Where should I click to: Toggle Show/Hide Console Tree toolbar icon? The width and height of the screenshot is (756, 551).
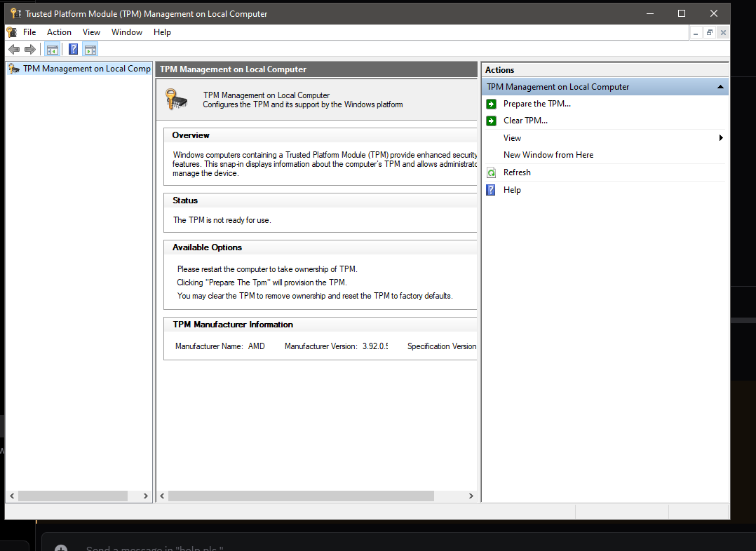coord(52,49)
